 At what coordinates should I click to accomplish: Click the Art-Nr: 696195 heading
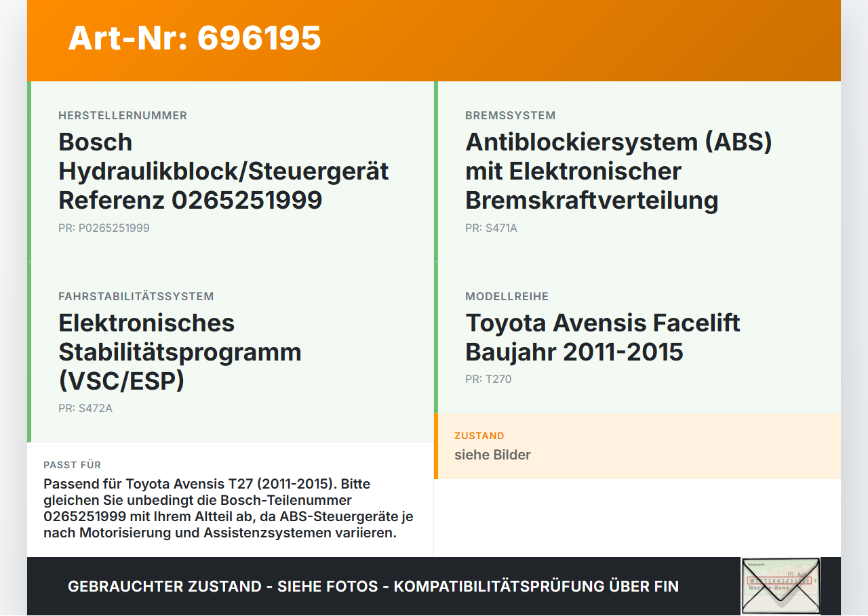[195, 38]
